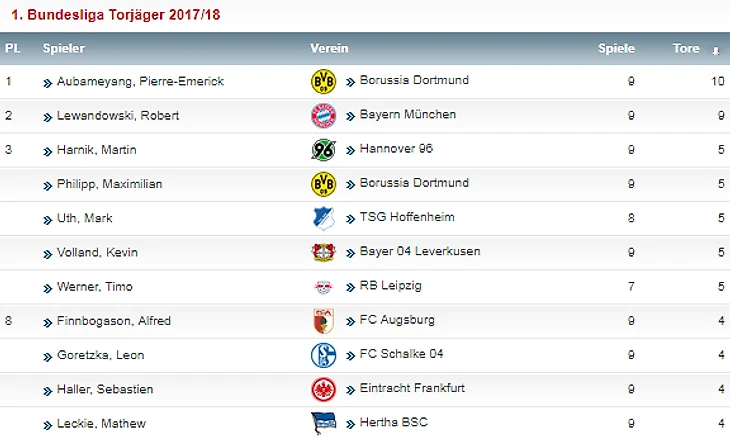Sort table by Tore column arrow
The width and height of the screenshot is (730, 440).
pos(715,49)
